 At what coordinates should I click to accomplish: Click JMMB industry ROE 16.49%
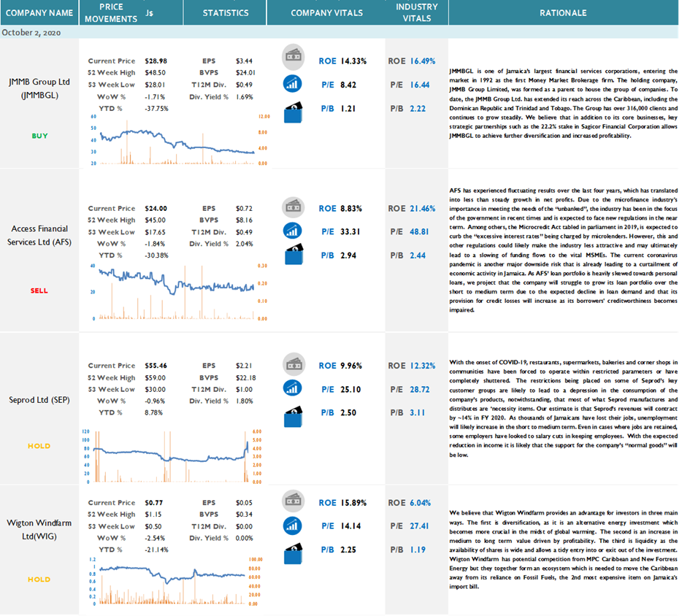(423, 61)
